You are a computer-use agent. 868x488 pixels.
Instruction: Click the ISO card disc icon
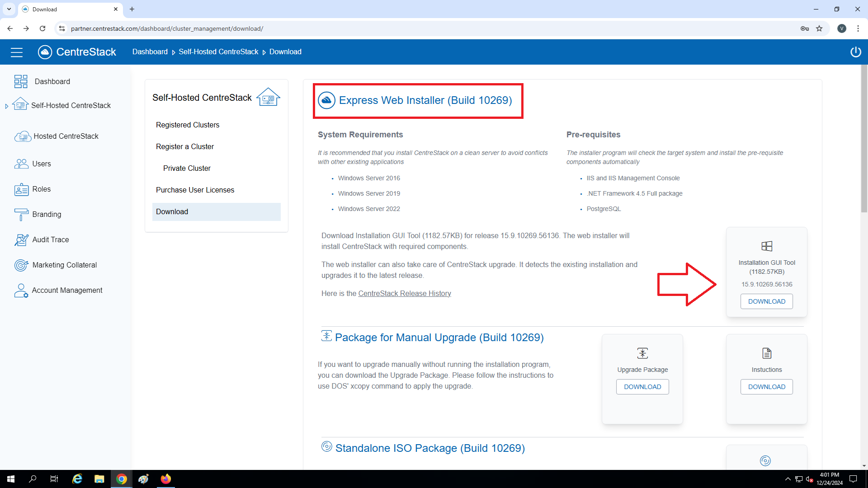[x=765, y=461]
